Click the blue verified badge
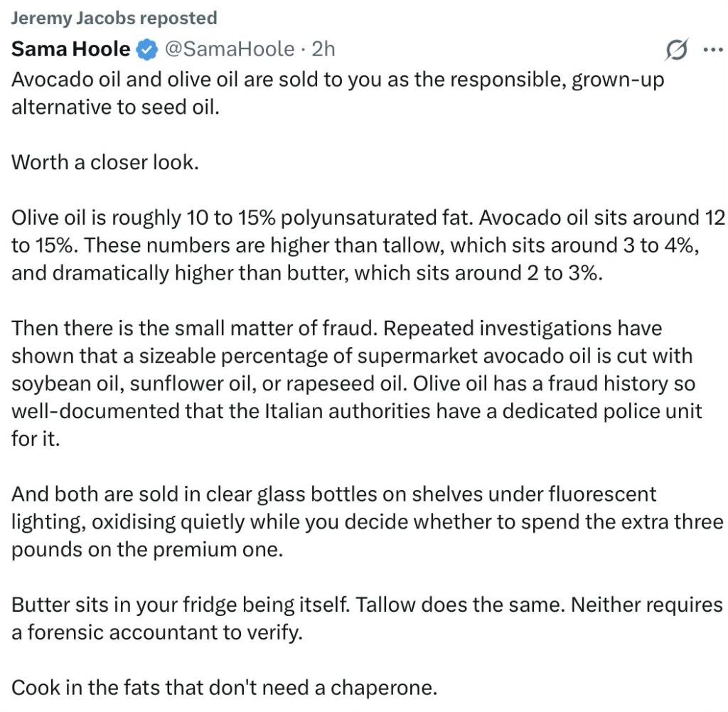This screenshot has width=728, height=712. pos(146,50)
